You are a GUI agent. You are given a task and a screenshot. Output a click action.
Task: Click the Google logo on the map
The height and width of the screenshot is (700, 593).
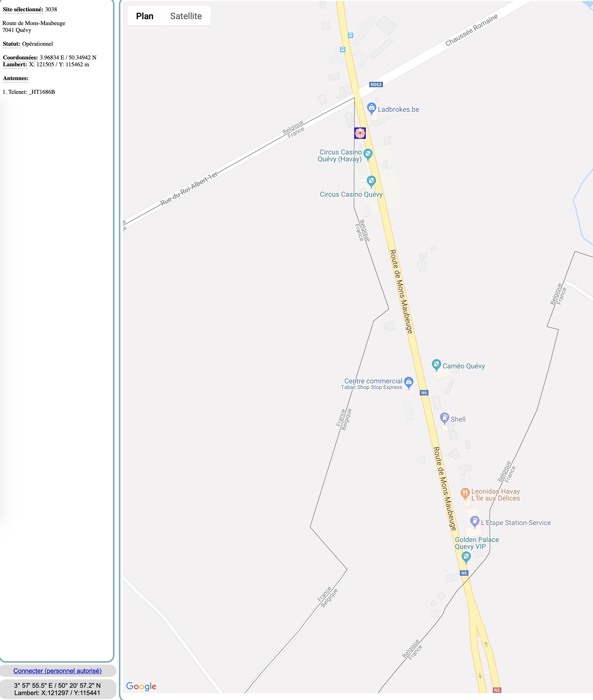(x=141, y=686)
